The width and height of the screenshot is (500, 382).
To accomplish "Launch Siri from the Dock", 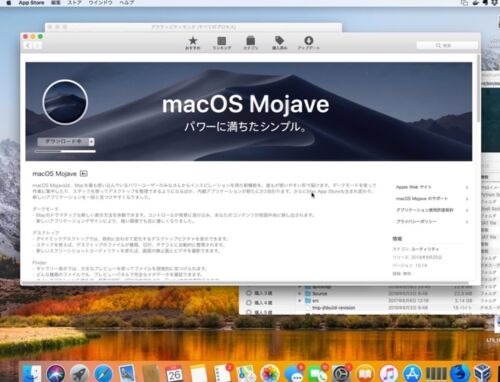I will [55, 373].
